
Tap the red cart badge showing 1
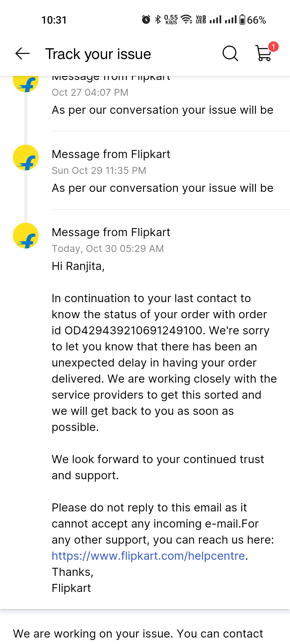[x=273, y=47]
